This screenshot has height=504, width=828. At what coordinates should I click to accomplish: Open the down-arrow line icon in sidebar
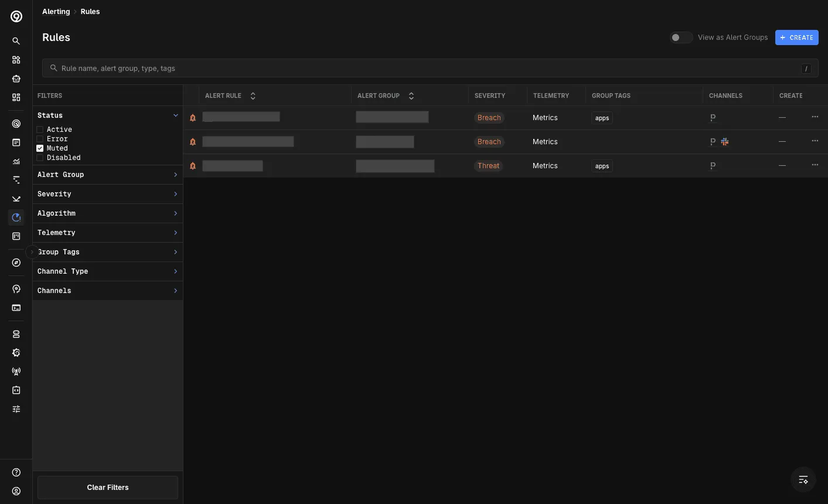[16, 199]
